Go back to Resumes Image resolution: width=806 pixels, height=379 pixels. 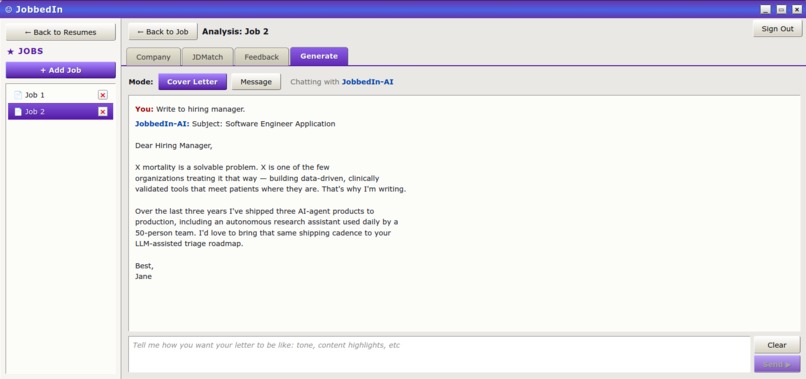[x=61, y=32]
